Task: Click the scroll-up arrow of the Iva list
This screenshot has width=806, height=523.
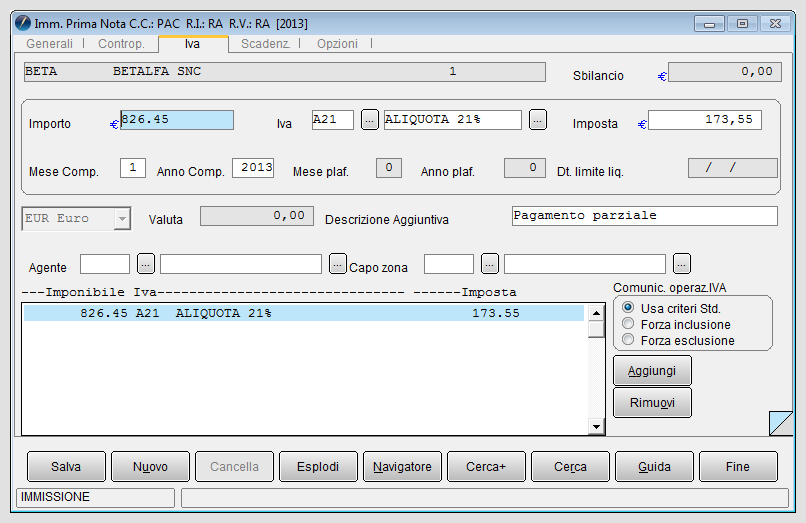Action: [x=596, y=313]
